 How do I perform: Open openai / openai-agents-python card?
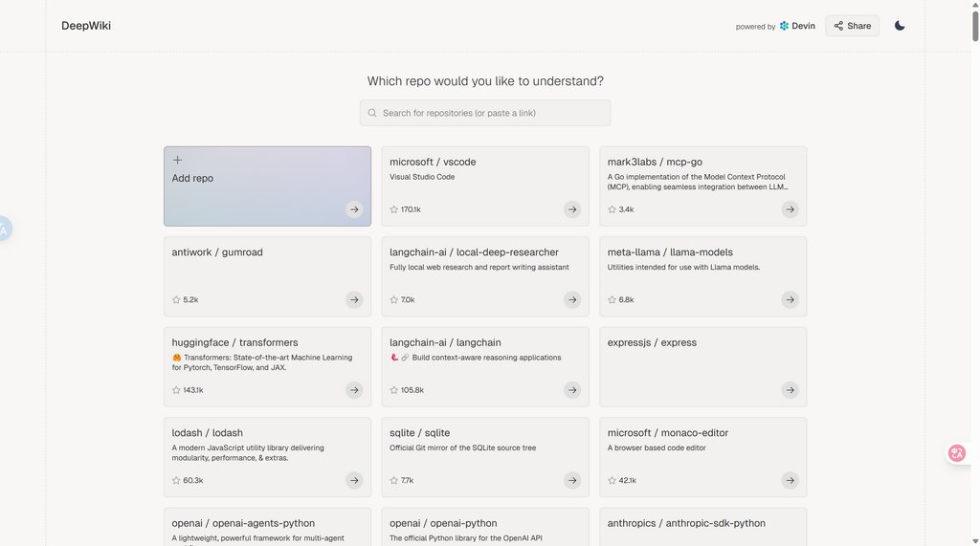click(x=268, y=527)
